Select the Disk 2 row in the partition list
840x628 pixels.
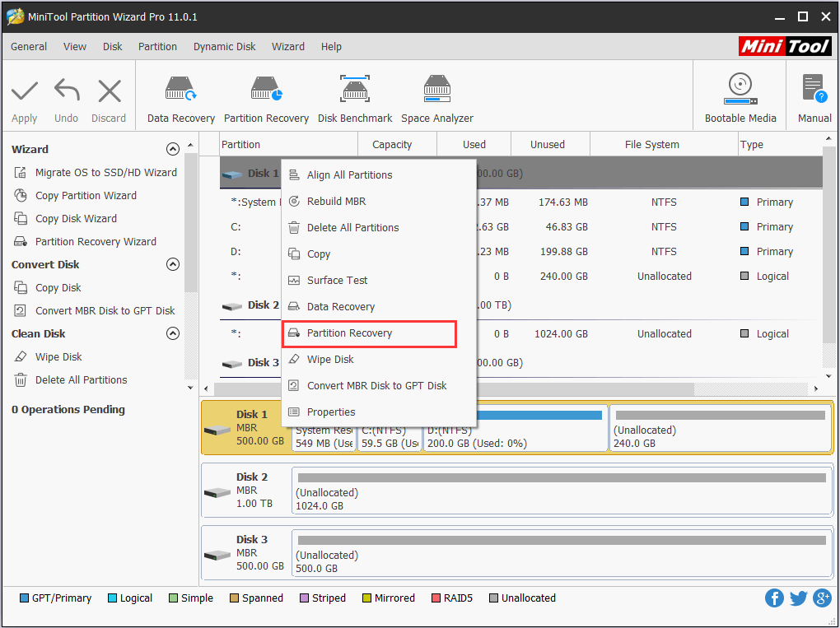click(x=520, y=305)
